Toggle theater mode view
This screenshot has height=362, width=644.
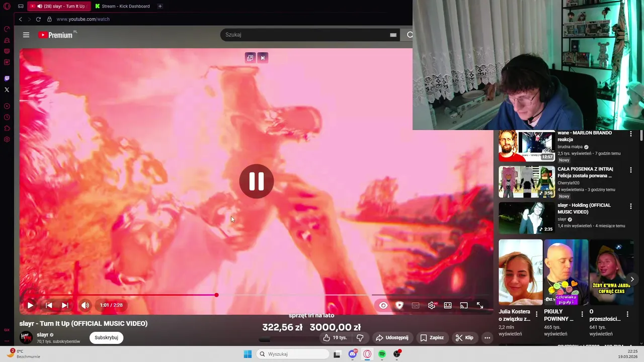coord(448,305)
